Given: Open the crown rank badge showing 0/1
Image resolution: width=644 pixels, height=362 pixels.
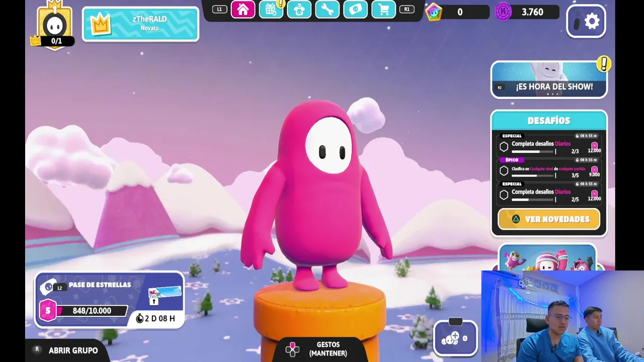Looking at the screenshot, I should [54, 25].
